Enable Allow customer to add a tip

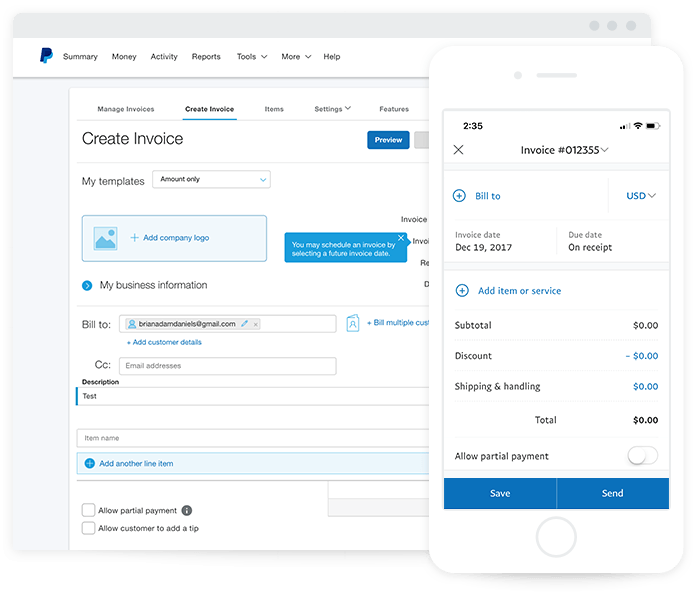[89, 528]
